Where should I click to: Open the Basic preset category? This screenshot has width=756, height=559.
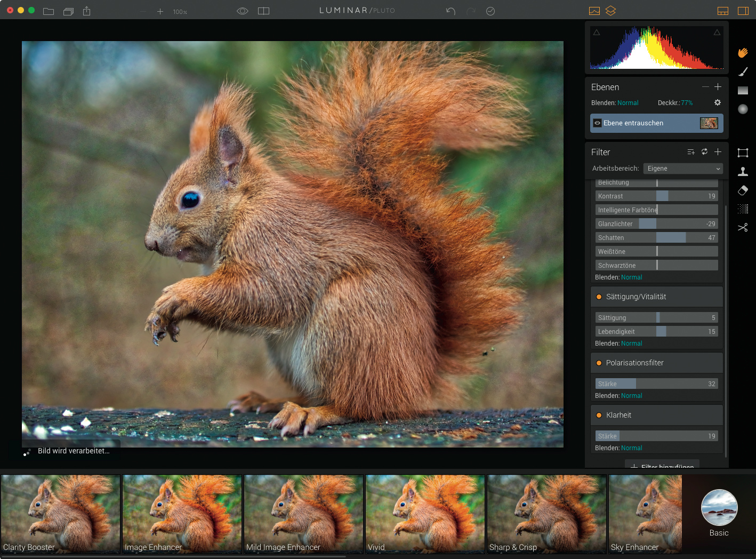pyautogui.click(x=719, y=508)
